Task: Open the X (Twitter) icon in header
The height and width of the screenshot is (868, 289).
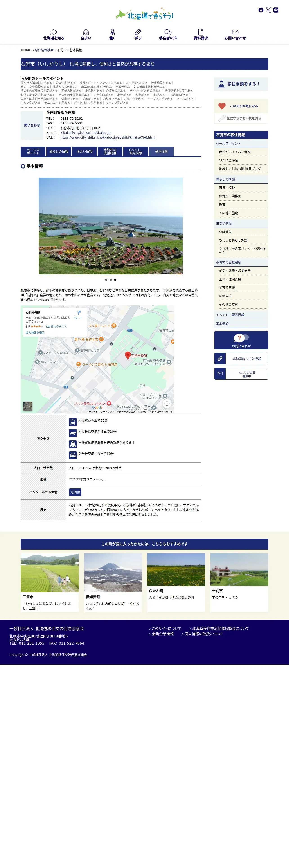Action: point(268,10)
